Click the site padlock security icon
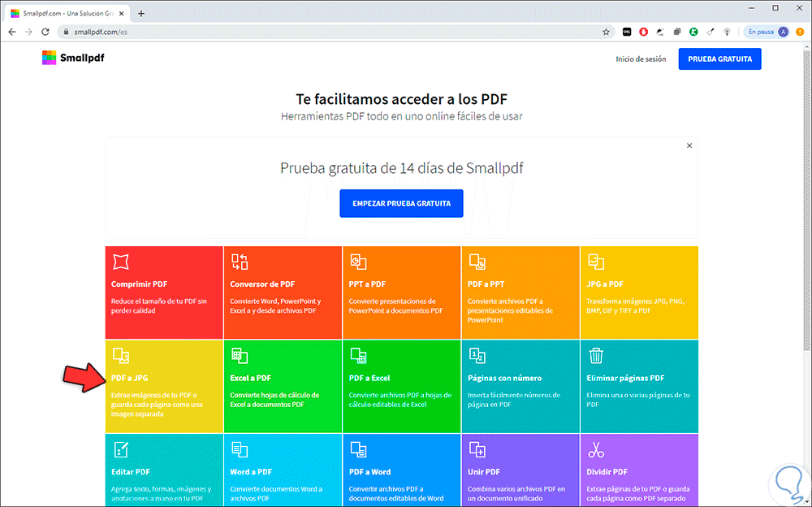This screenshot has height=507, width=812. (66, 32)
